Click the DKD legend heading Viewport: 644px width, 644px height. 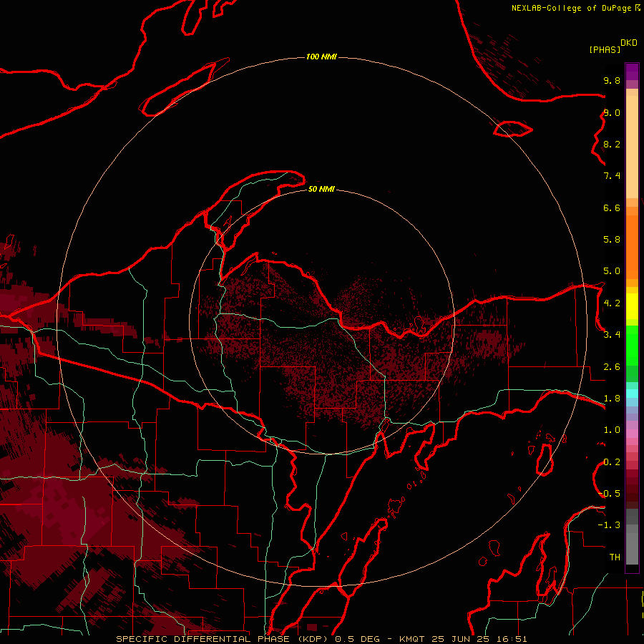[x=629, y=43]
